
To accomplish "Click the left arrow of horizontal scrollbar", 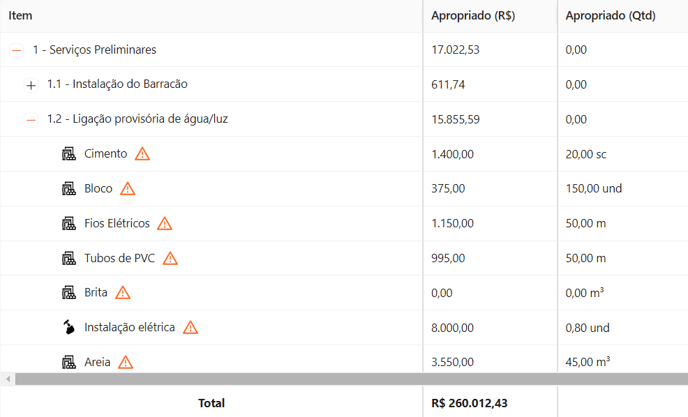I will 6,379.
